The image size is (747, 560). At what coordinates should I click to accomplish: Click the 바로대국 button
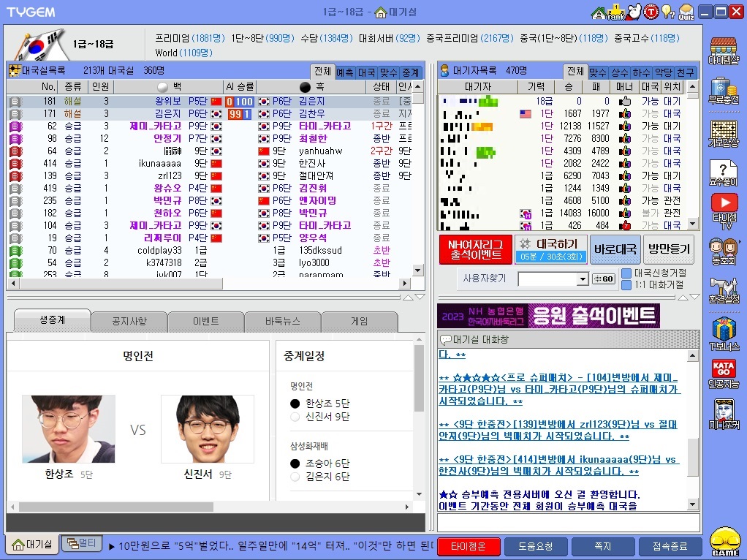(x=615, y=249)
